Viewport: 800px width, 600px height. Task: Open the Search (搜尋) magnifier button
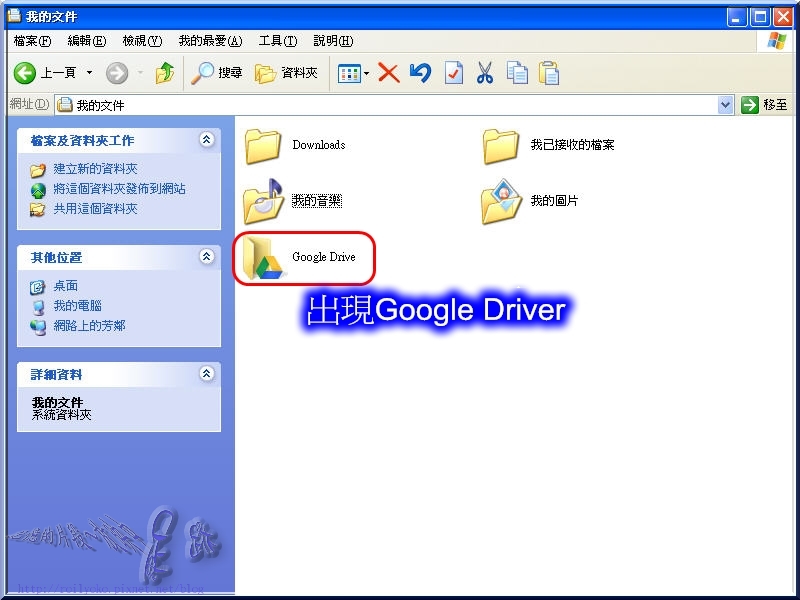[x=216, y=73]
